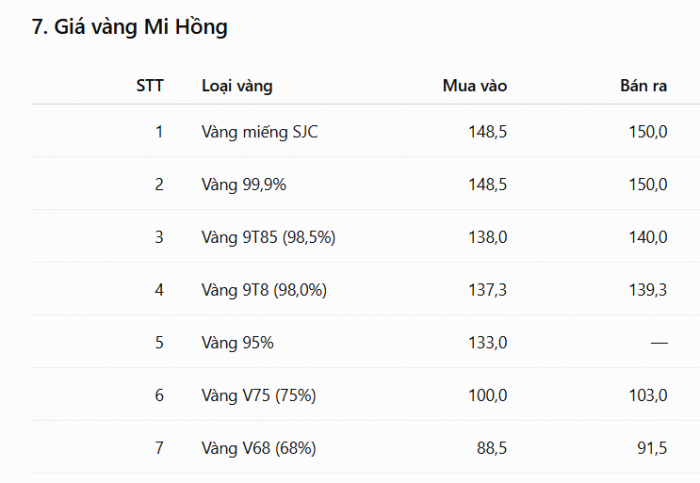Screen dimensions: 700x483
Task: Click the V68 sell price 91,5
Action: (x=652, y=448)
